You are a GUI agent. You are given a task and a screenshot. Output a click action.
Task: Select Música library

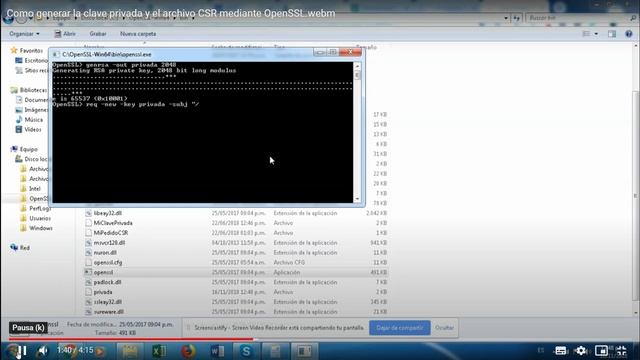[33, 120]
